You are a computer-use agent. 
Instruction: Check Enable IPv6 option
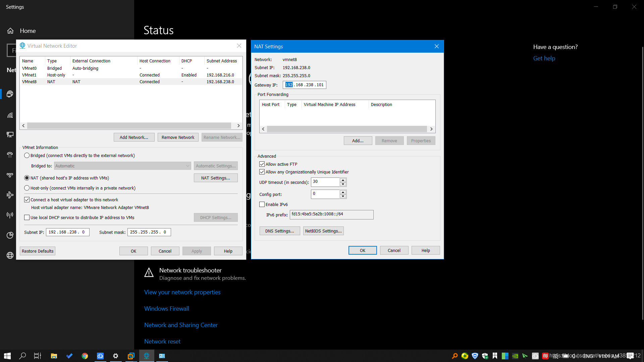(x=262, y=205)
